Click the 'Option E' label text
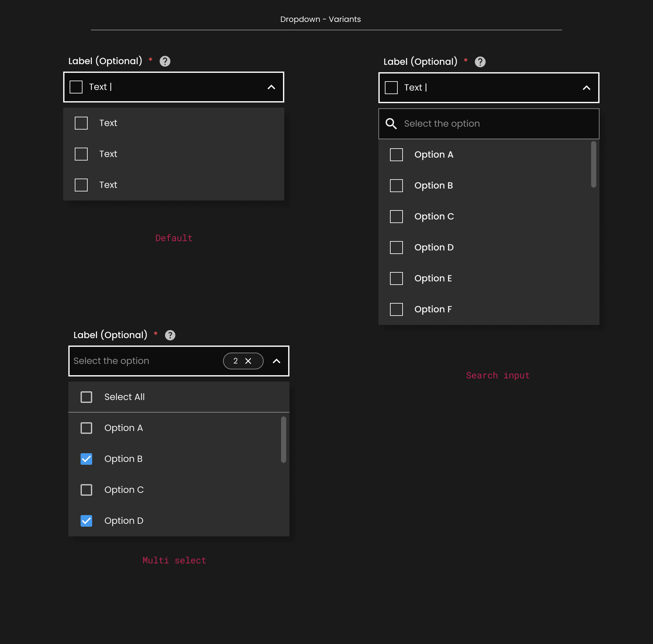This screenshot has height=644, width=653. (433, 278)
